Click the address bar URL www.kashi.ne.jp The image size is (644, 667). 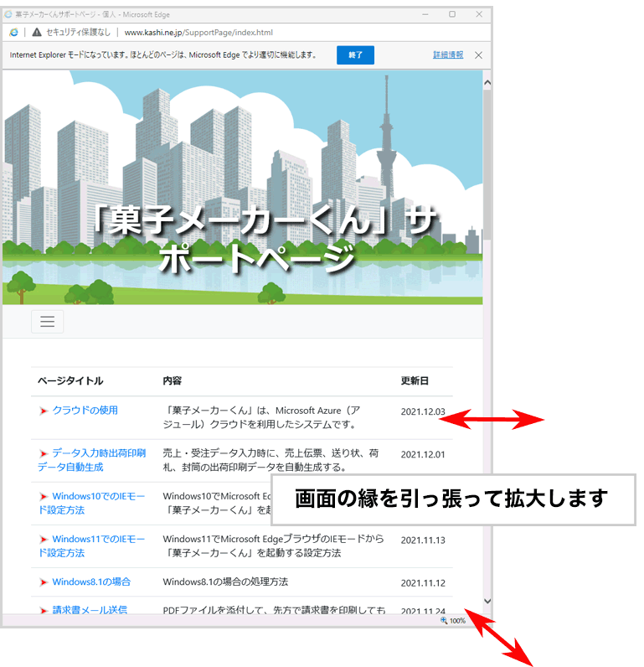coord(198,33)
